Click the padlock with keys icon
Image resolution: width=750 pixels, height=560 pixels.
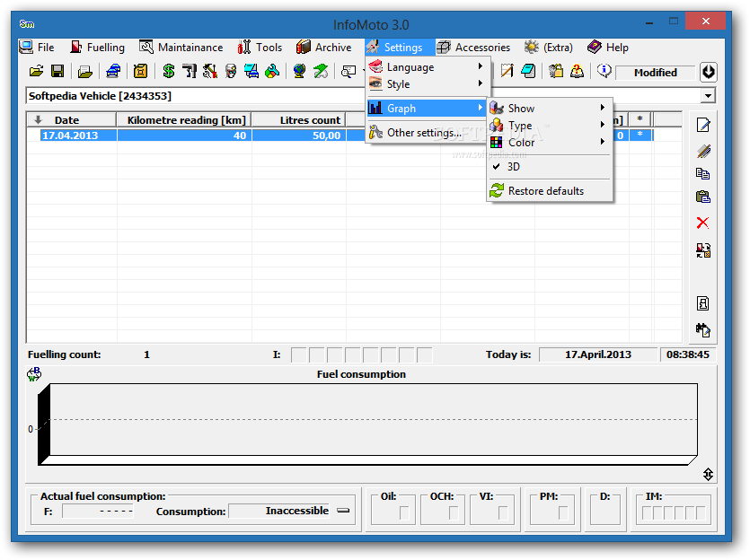pos(556,72)
